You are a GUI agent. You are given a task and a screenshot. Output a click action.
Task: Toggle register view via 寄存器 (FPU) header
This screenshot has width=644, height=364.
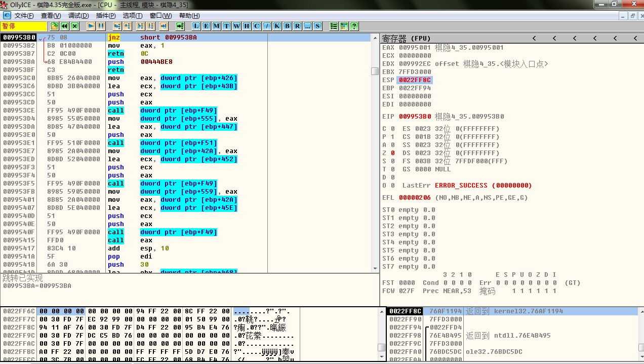[x=407, y=38]
